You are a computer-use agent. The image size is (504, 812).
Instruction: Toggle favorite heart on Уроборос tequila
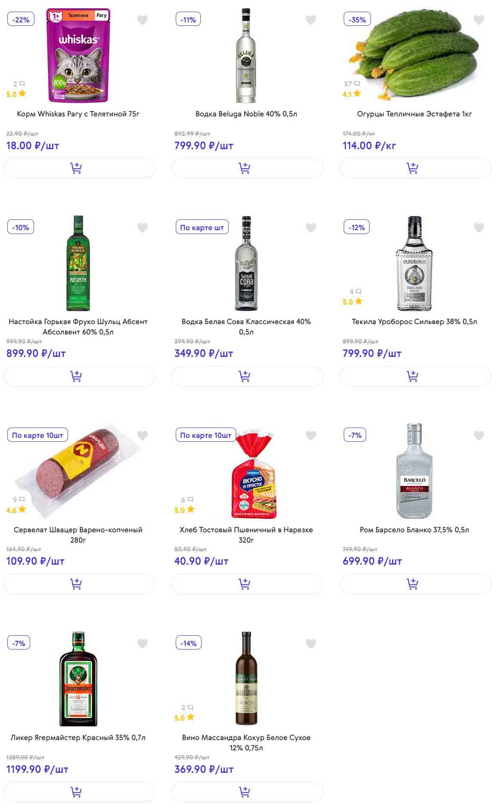(479, 228)
